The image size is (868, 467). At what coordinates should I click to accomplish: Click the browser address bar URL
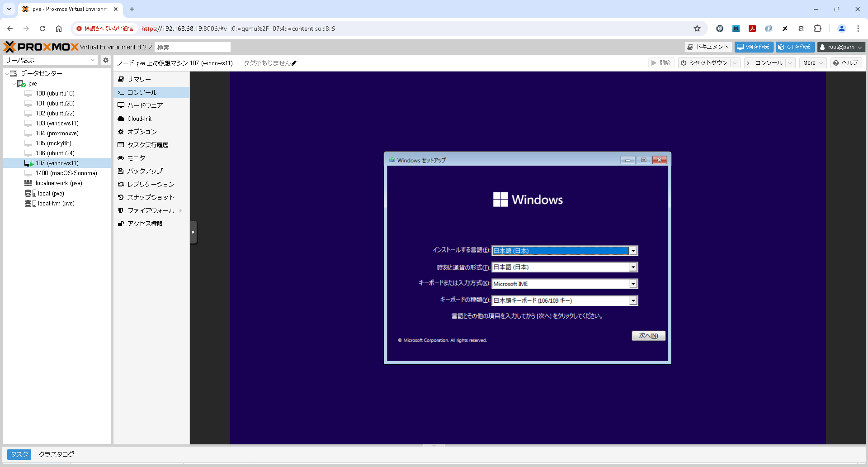click(x=238, y=29)
